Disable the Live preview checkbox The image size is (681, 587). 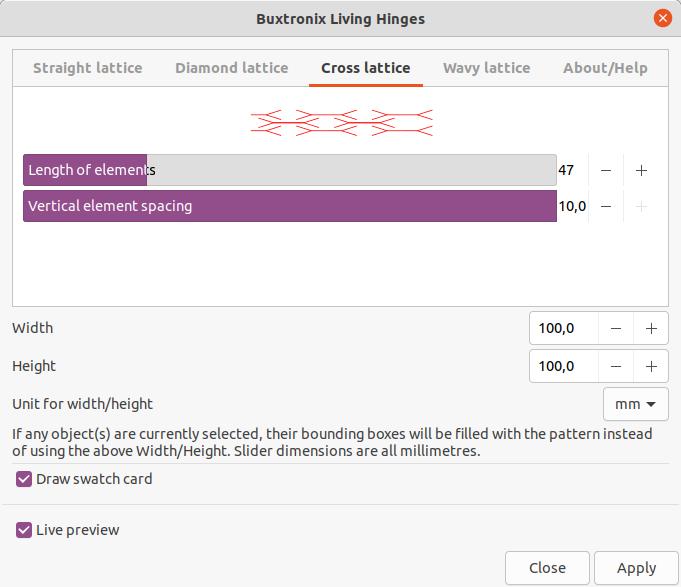pos(24,530)
